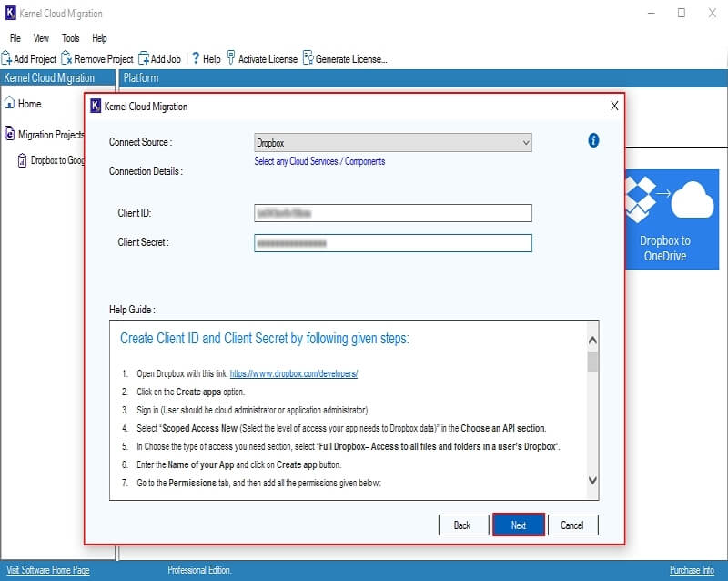Click the 'Click on the Create apps option.' step

190,392
